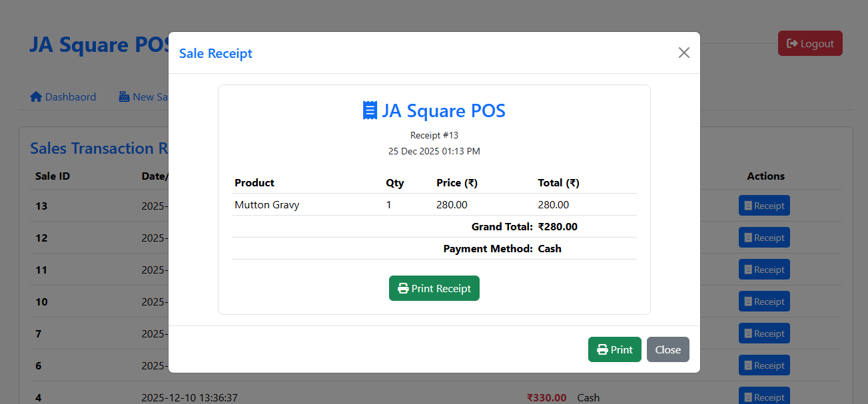Dismiss the Sale Receipt dialog with the X
Image resolution: width=868 pixels, height=404 pixels.
coord(683,52)
